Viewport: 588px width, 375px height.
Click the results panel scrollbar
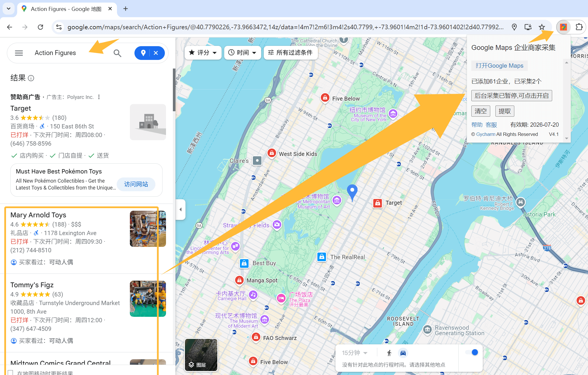[x=174, y=90]
